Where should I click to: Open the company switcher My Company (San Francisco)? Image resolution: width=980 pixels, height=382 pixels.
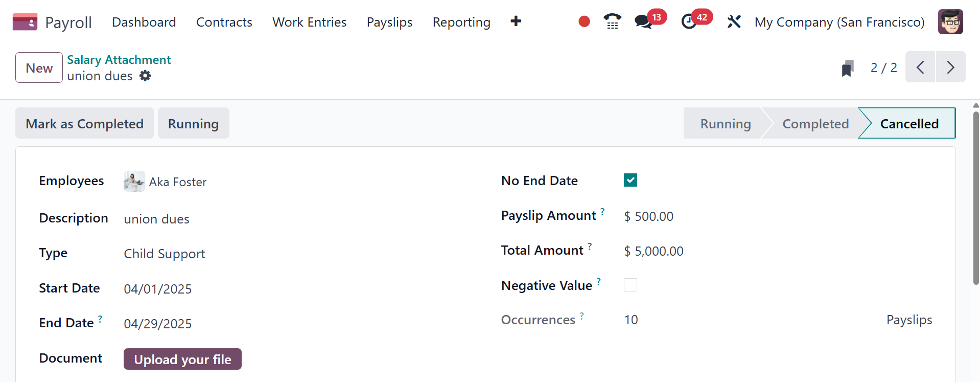(839, 22)
